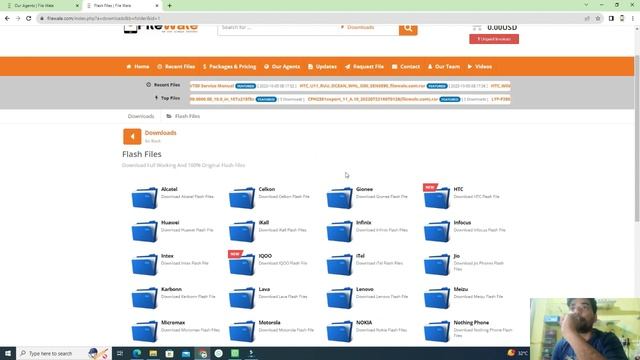Open Microsoft Edge from the taskbar
Viewport: 640px width, 360px height.
(x=137, y=353)
